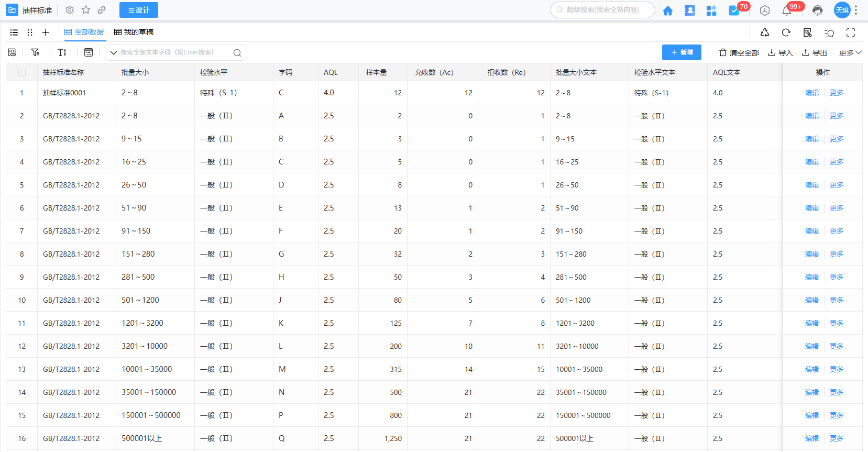The height and width of the screenshot is (452, 868).
Task: Copy the page link icon
Action: (x=102, y=10)
